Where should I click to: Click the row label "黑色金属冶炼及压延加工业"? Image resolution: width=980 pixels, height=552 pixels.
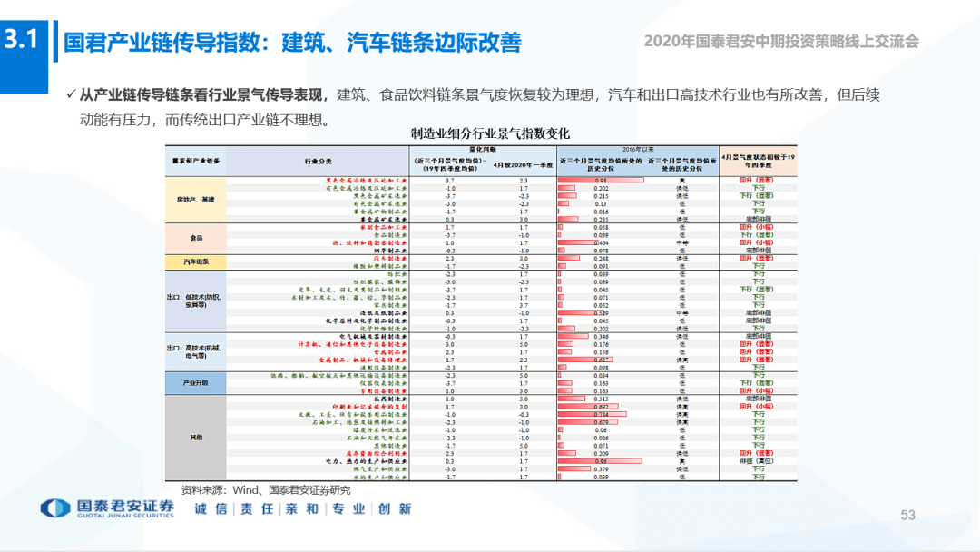(x=366, y=181)
